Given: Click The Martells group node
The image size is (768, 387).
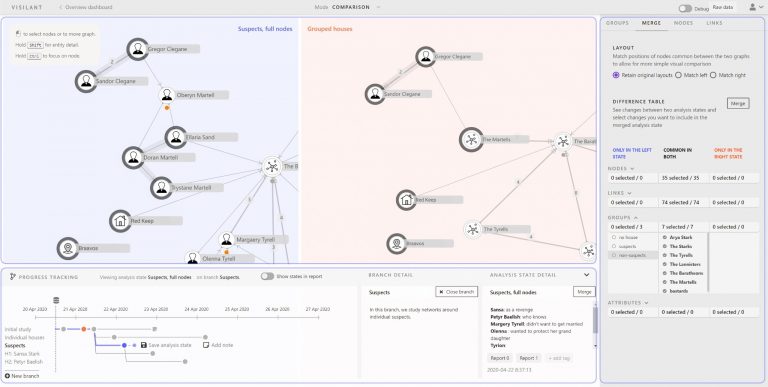Looking at the screenshot, I should click(471, 140).
